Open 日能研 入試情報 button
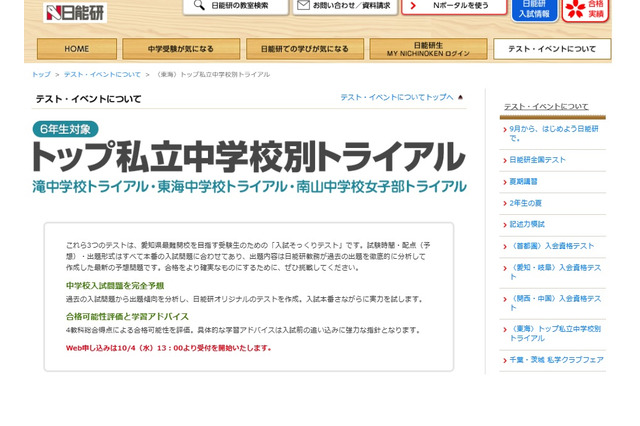 534,10
